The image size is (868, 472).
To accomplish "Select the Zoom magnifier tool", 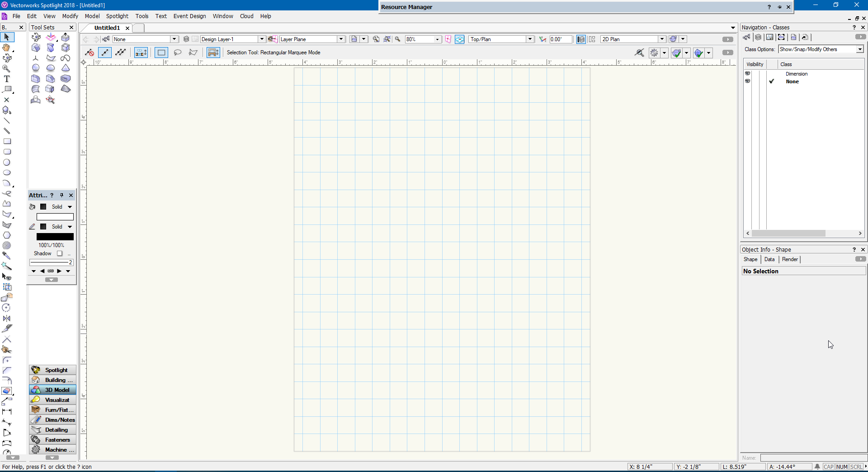I will tap(7, 68).
